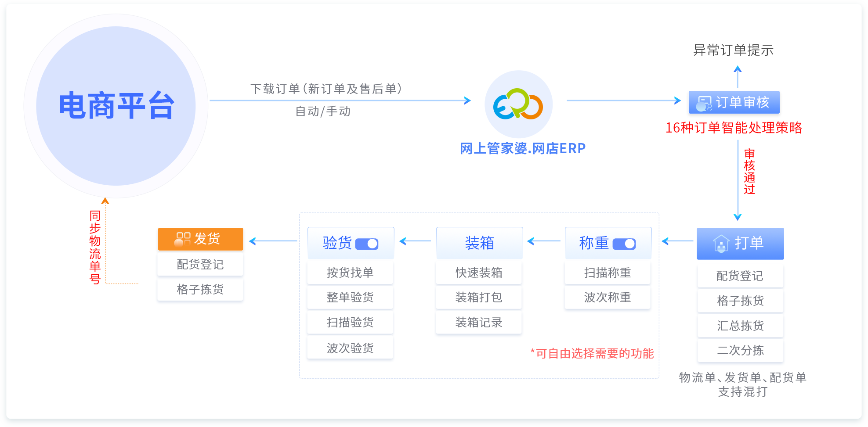The image size is (868, 427).
Task: Select 扫描称重 option
Action: pos(608,273)
